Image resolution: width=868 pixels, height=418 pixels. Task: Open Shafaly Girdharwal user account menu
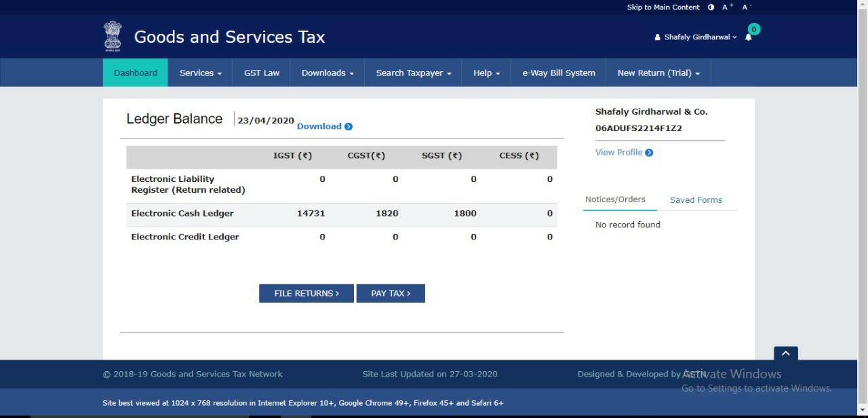(x=696, y=37)
